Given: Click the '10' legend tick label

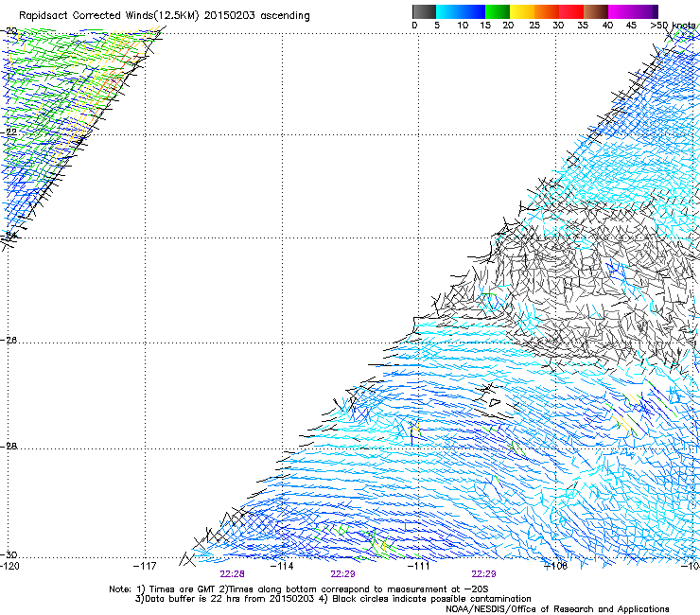Looking at the screenshot, I should [463, 26].
